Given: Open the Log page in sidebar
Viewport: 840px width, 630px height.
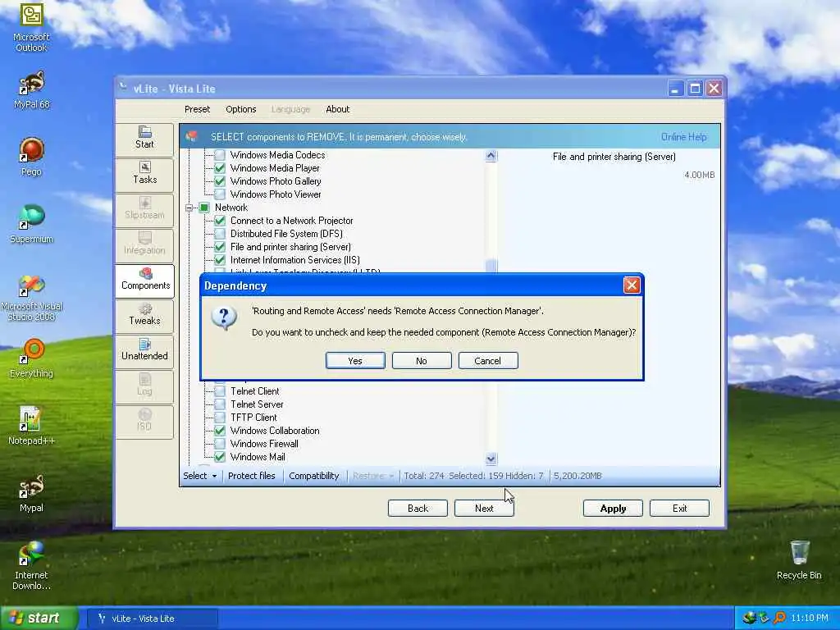Looking at the screenshot, I should point(144,386).
